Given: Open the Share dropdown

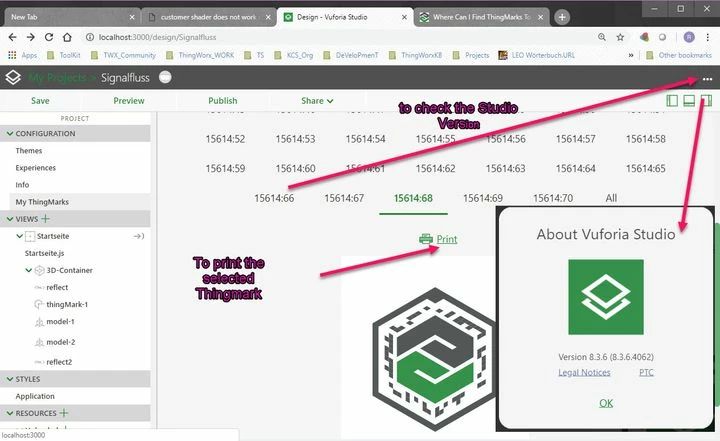Looking at the screenshot, I should pos(317,101).
